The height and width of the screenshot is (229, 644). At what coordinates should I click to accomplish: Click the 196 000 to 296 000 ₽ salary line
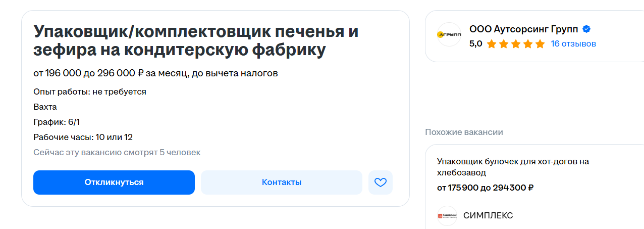coord(155,74)
